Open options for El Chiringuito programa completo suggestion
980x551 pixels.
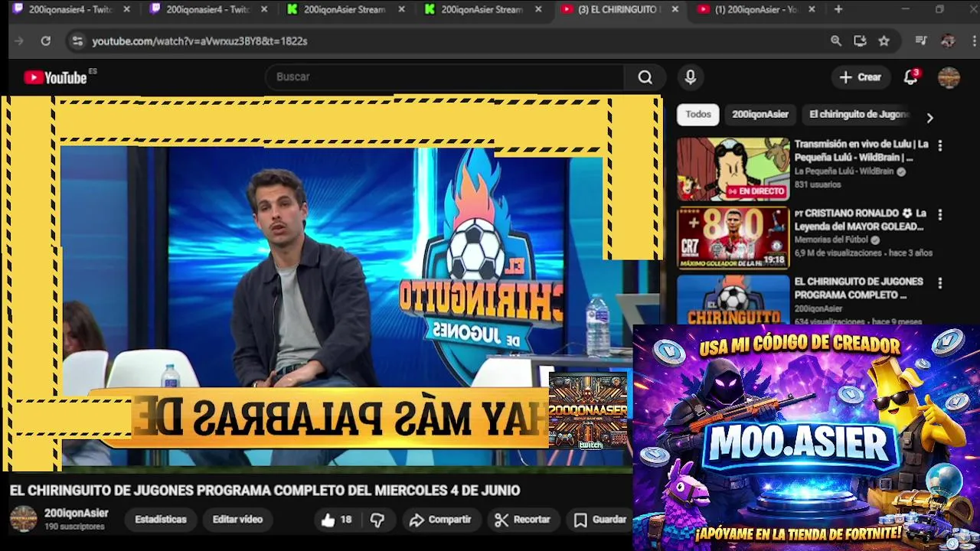[x=940, y=282]
